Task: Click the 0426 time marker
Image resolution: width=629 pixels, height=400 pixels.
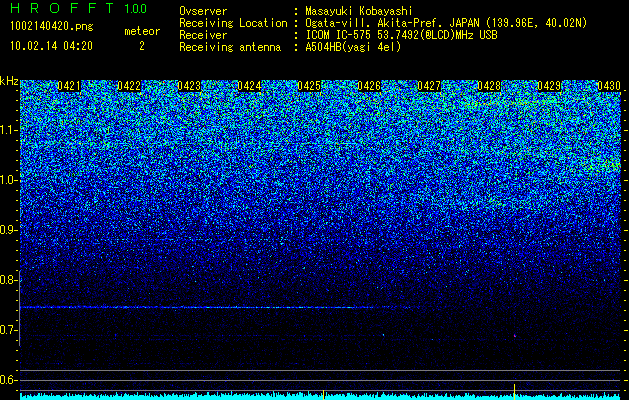Action: pos(369,86)
